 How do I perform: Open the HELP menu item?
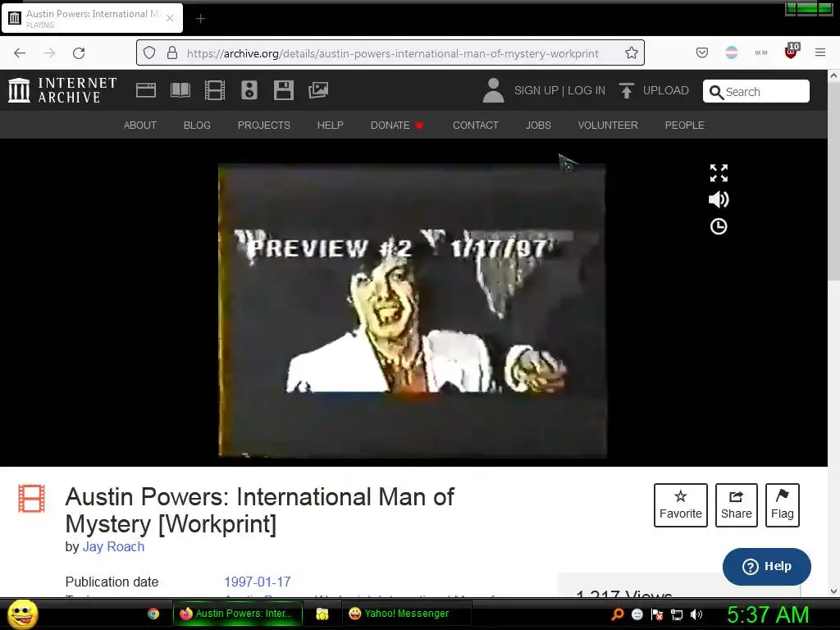(x=330, y=126)
